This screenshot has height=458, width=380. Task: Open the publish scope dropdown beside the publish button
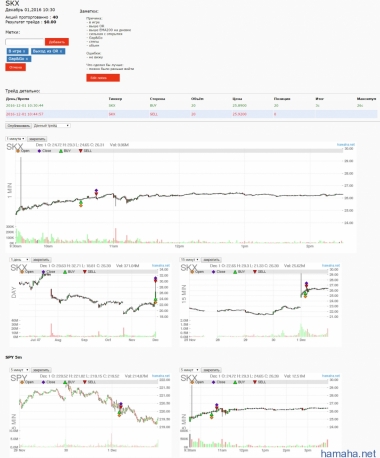click(x=52, y=126)
